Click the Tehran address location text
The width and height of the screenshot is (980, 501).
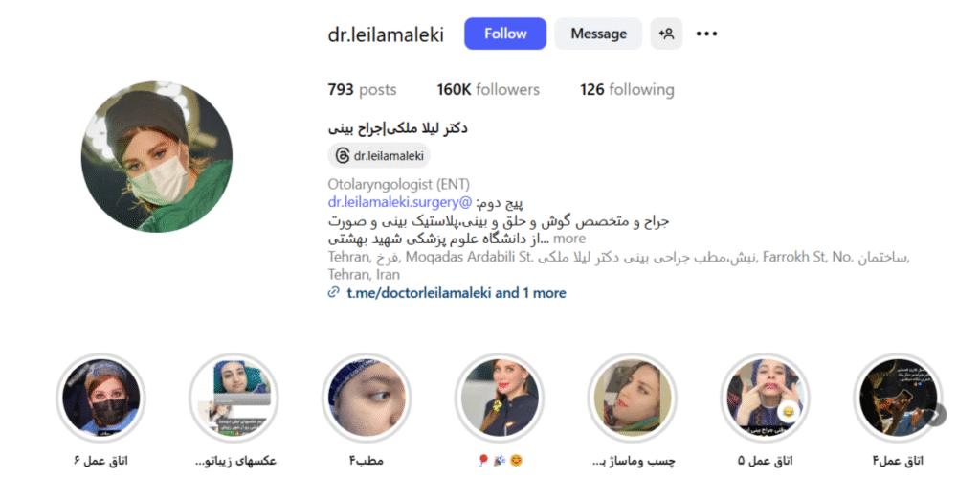tap(619, 265)
